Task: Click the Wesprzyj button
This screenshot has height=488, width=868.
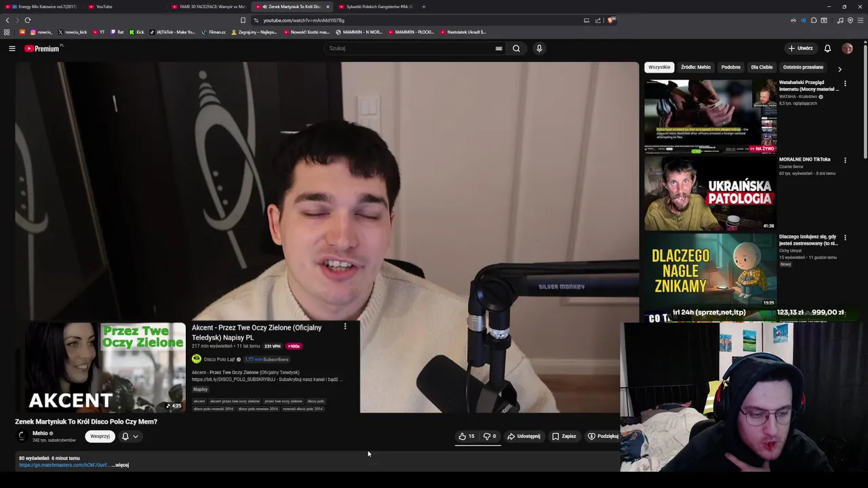Action: [100, 436]
